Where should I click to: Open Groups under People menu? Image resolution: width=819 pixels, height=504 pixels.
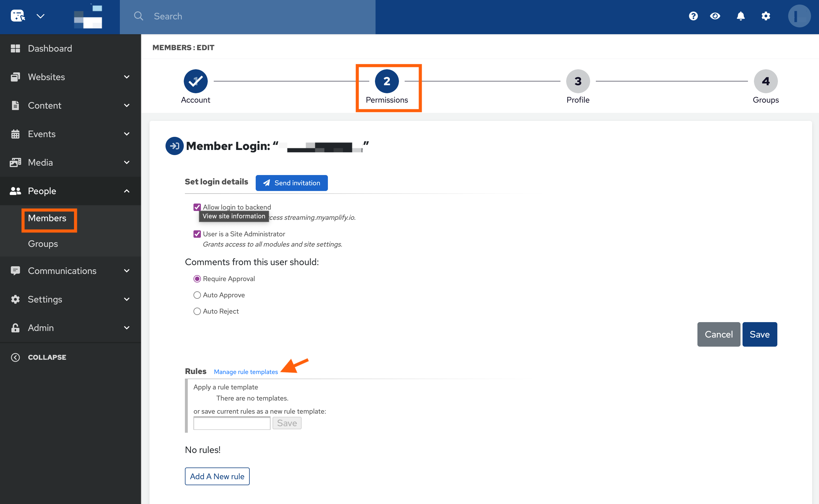click(43, 244)
